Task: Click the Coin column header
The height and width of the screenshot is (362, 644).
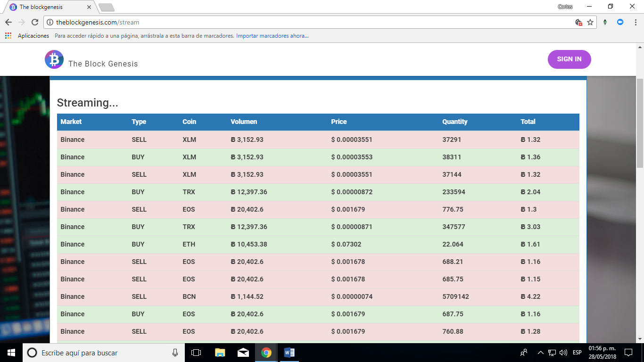Action: click(x=190, y=122)
